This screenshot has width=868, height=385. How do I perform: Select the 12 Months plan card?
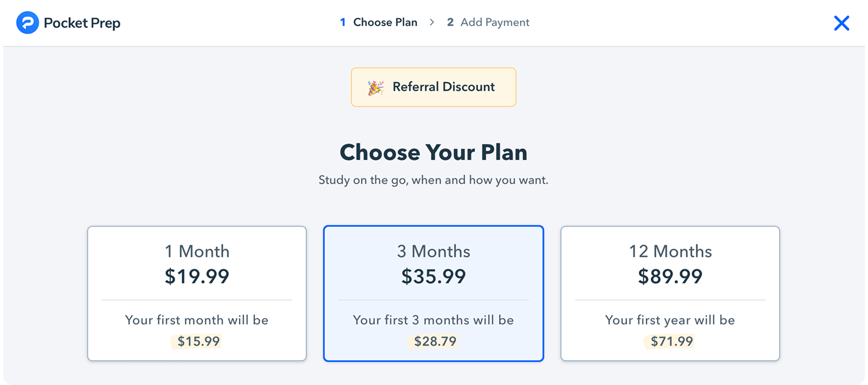(670, 293)
